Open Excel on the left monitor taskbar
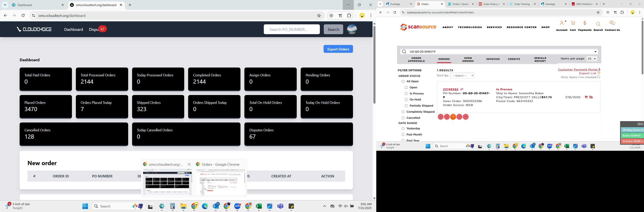Image resolution: width=644 pixels, height=212 pixels. (x=259, y=206)
